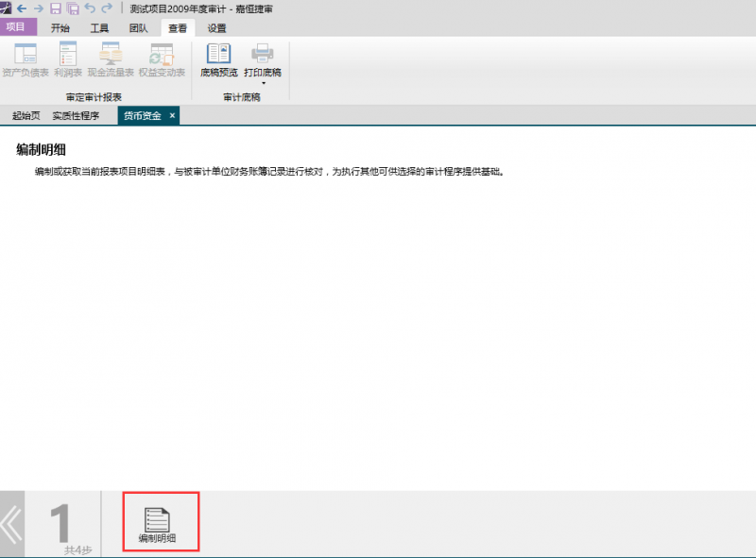Close the 货币资金 tab
Screen dimensions: 756x558
tap(172, 115)
